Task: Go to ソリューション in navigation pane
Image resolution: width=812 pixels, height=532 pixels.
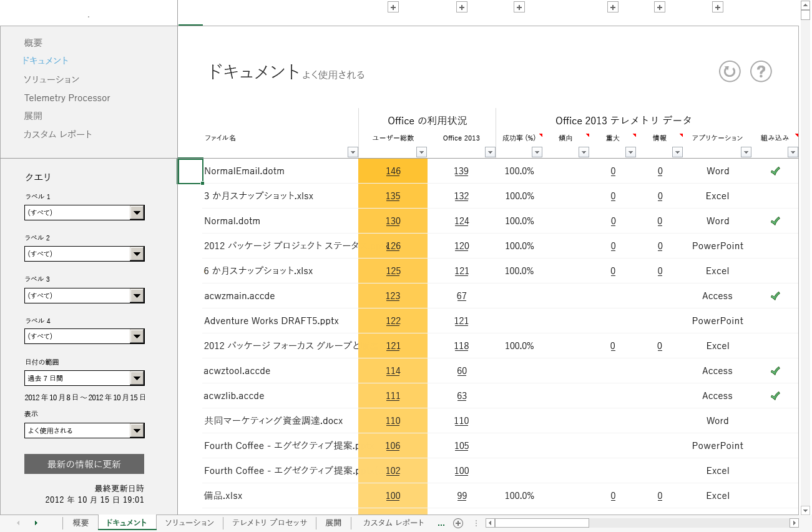Action: point(52,79)
